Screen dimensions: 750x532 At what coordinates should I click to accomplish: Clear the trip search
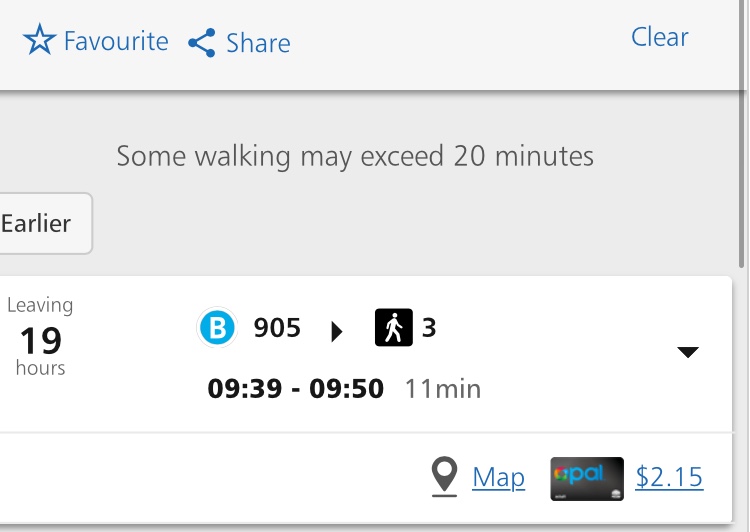[660, 37]
